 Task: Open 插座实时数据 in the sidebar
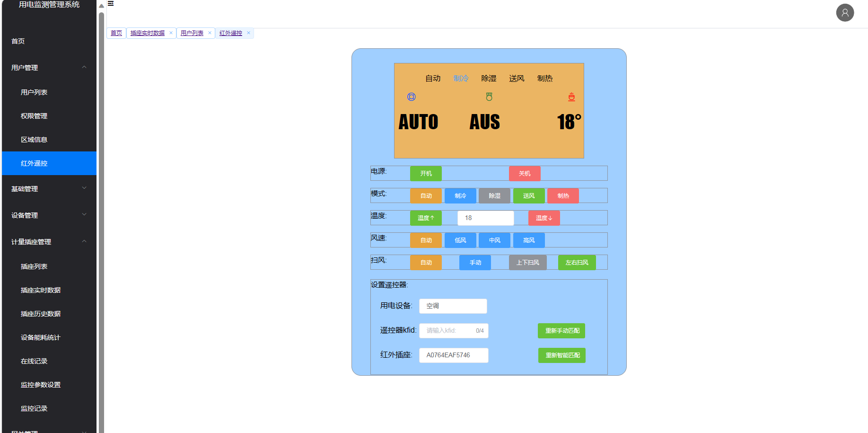(49, 290)
